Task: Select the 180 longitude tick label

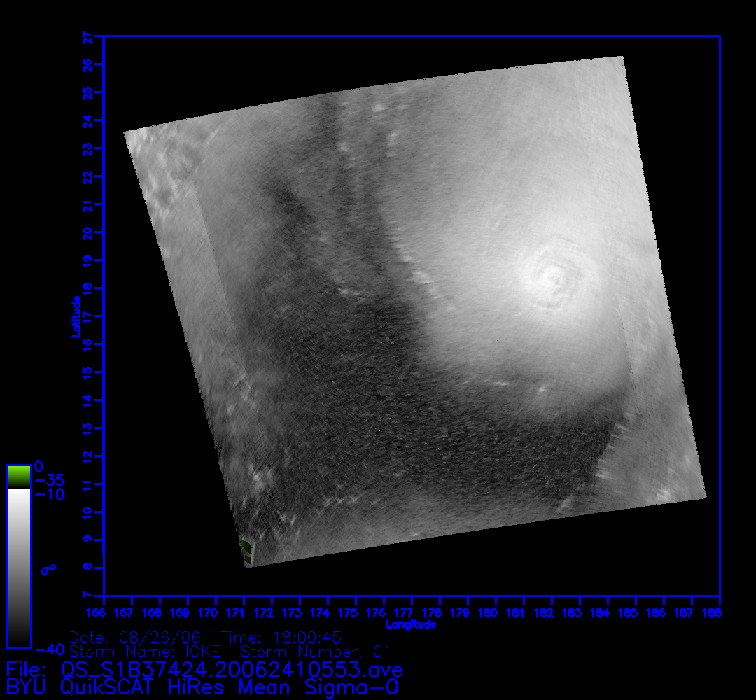Action: click(x=496, y=613)
